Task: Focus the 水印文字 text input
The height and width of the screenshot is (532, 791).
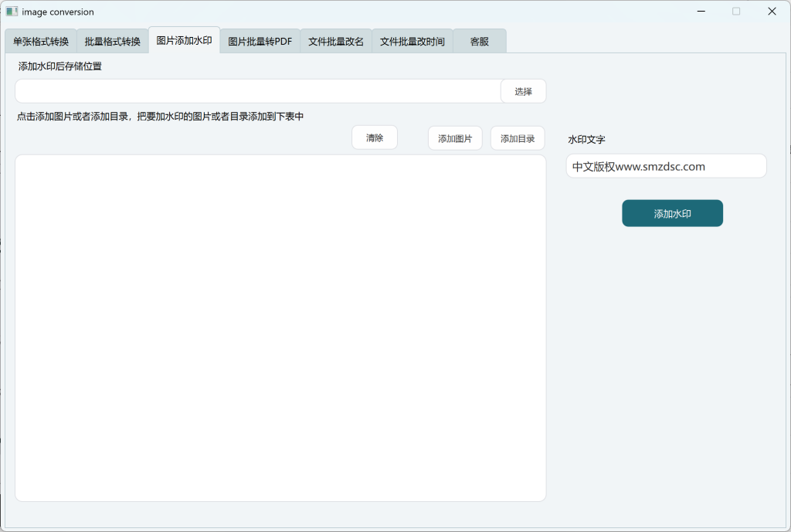Action: coord(666,166)
